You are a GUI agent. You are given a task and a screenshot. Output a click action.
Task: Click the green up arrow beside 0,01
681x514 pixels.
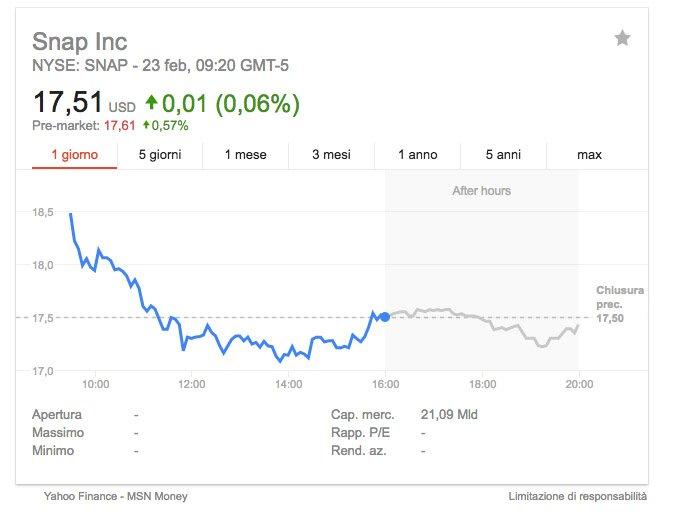tap(151, 102)
